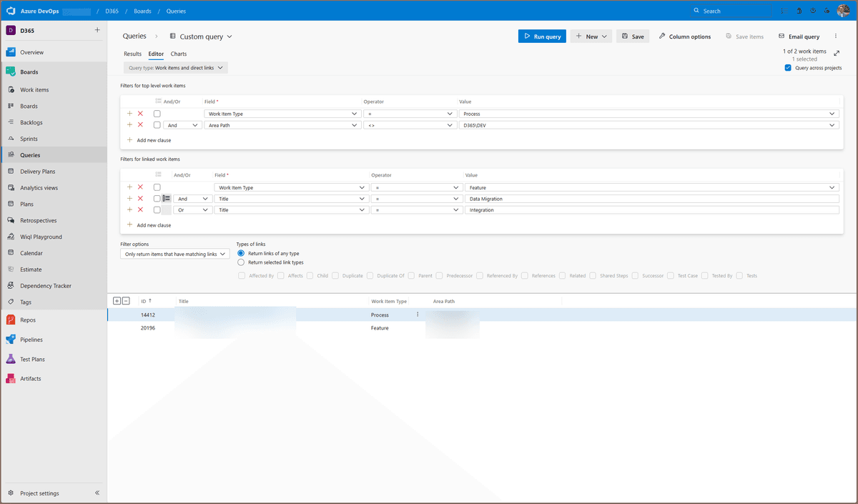The height and width of the screenshot is (504, 858).
Task: Open the Sprints page
Action: (54, 139)
